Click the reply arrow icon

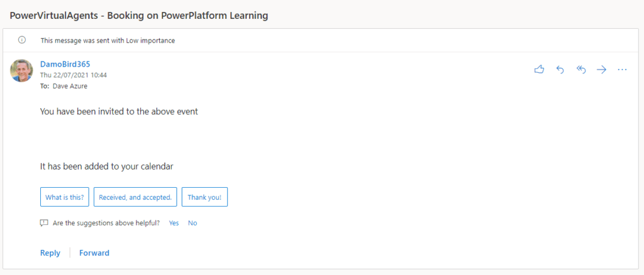(x=560, y=70)
